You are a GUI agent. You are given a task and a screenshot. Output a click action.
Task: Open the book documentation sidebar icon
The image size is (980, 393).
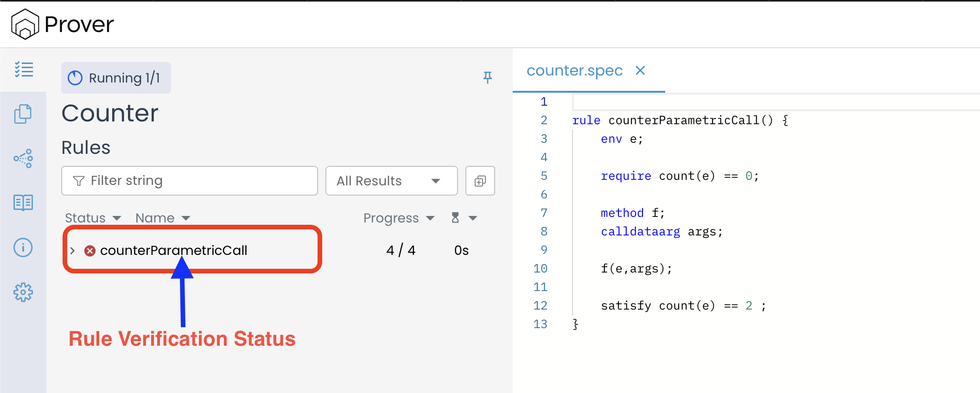[x=23, y=203]
